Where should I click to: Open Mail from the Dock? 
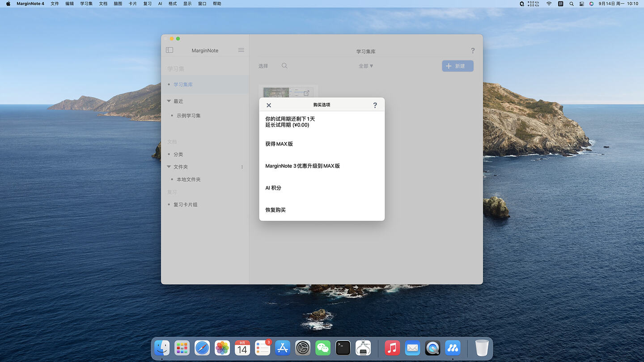coord(412,347)
